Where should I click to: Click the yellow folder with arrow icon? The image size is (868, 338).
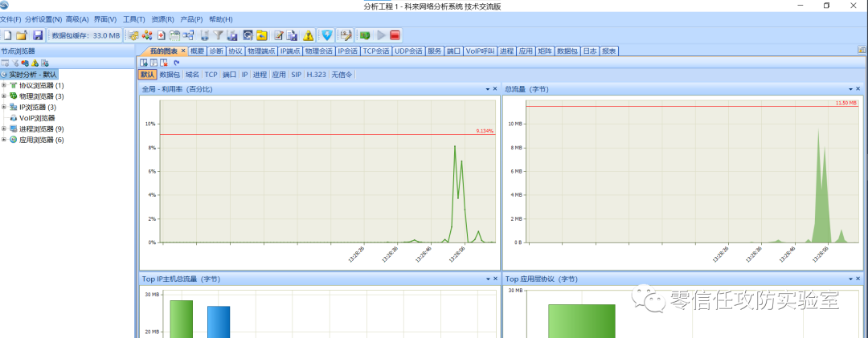[261, 35]
